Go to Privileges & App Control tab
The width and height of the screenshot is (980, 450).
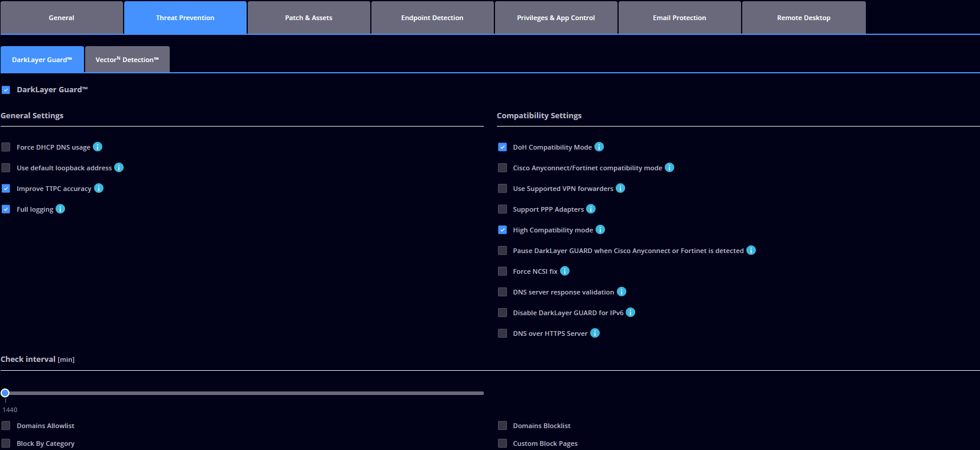(x=556, y=18)
